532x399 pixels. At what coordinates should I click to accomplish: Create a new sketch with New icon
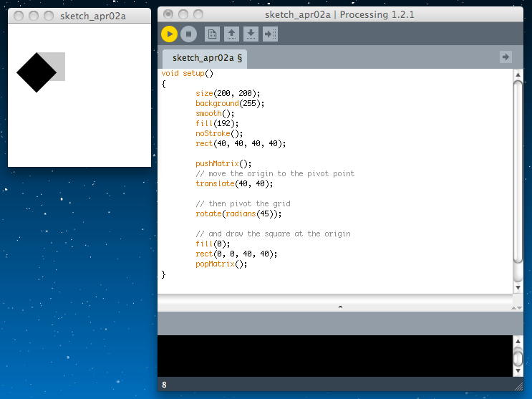pos(212,34)
